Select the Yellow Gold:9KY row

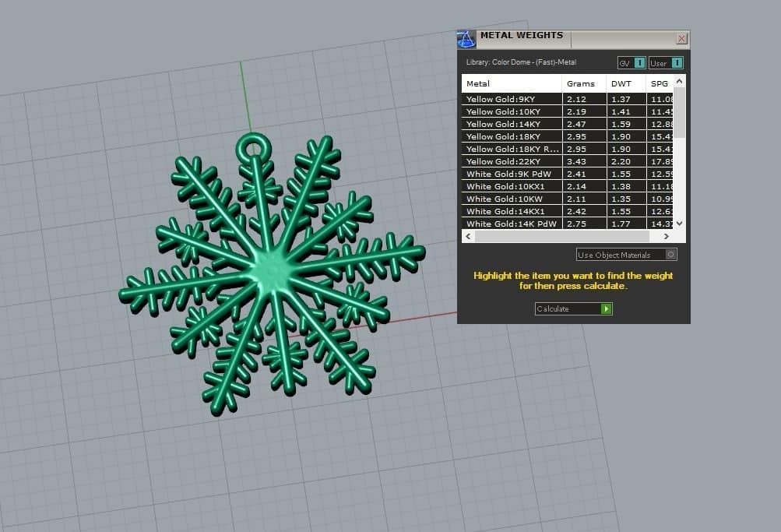568,99
